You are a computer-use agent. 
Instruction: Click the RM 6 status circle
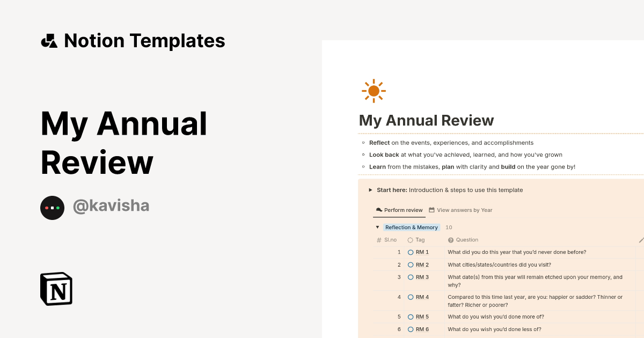411,329
